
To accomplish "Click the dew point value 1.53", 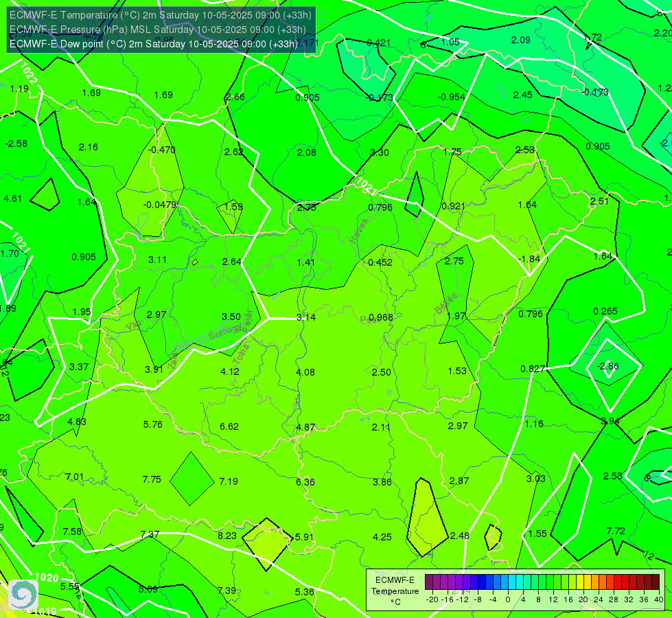I will 457,371.
